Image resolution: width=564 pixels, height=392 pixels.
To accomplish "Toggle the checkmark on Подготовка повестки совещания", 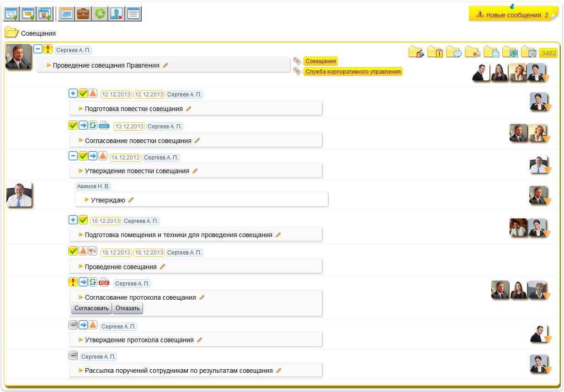I will pyautogui.click(x=83, y=94).
